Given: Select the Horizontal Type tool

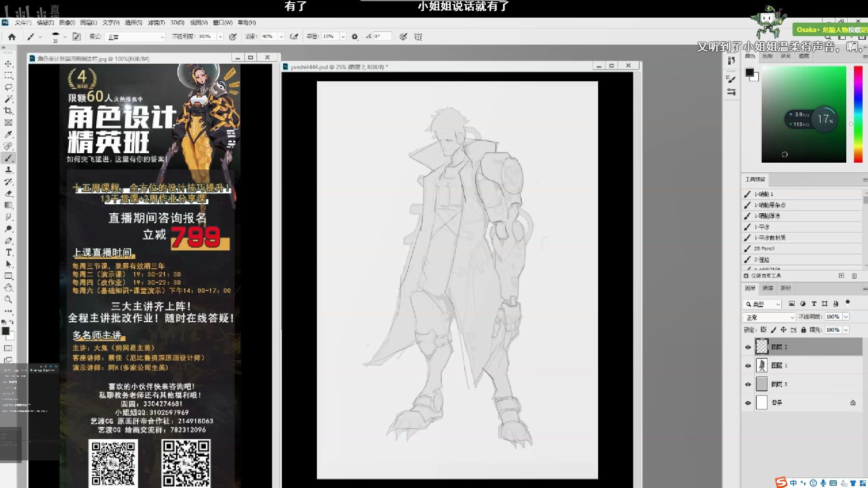Looking at the screenshot, I should click(9, 252).
